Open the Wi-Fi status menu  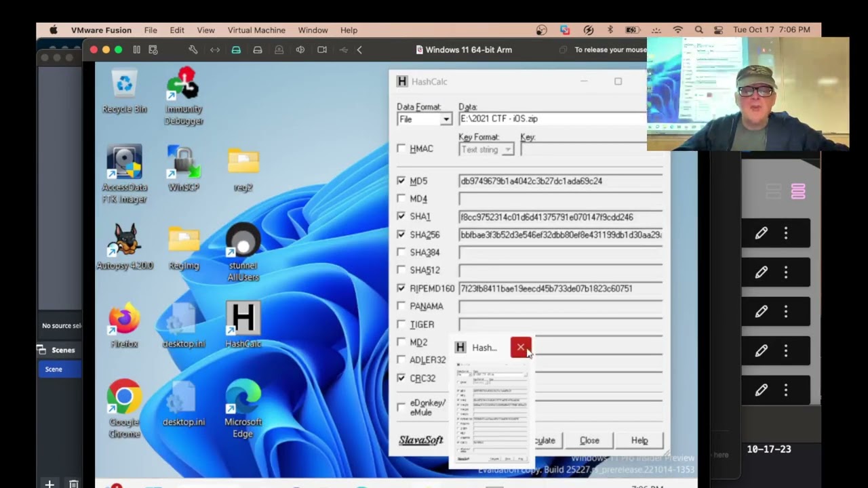coord(677,30)
